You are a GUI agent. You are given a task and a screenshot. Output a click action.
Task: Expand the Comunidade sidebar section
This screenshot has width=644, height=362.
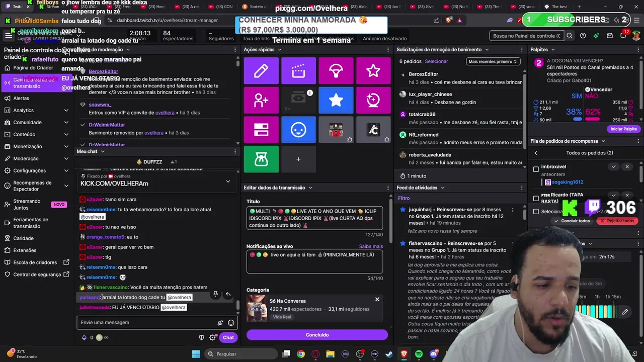pyautogui.click(x=66, y=122)
